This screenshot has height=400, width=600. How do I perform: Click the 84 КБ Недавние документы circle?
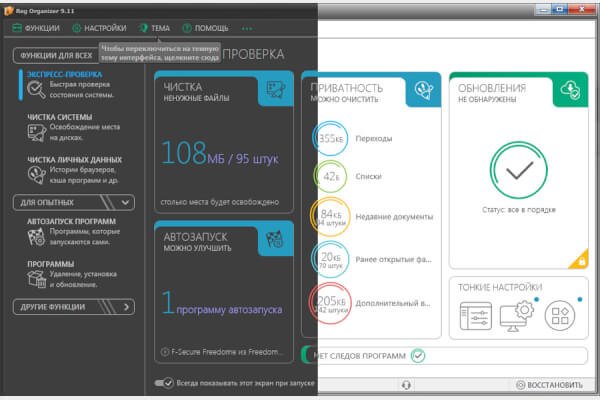(x=330, y=217)
